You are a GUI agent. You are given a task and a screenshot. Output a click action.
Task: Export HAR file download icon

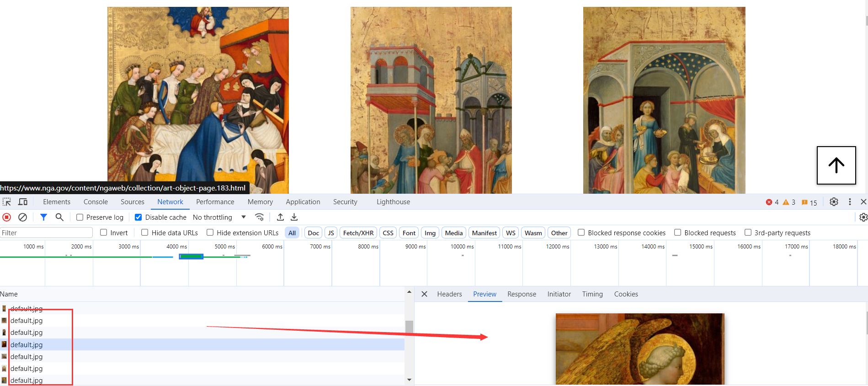[294, 217]
